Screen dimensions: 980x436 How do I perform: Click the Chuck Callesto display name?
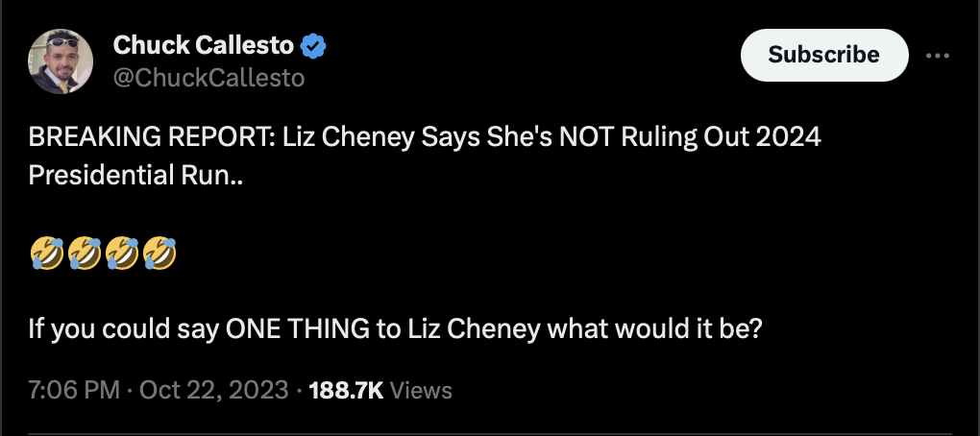tap(204, 45)
